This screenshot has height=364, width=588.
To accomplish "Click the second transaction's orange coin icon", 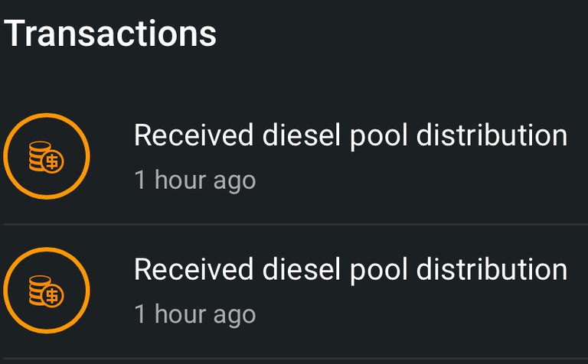I will [x=47, y=291].
